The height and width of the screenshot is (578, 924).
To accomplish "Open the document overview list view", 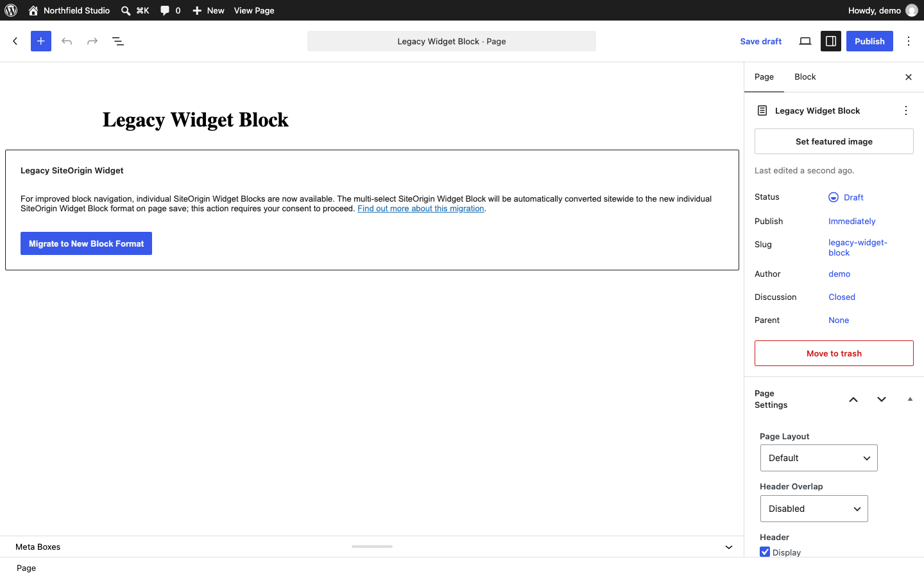I will tap(118, 41).
